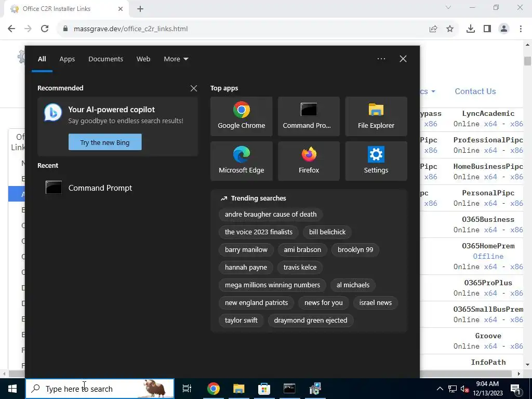
Task: Share this page from the address bar
Action: [433, 29]
